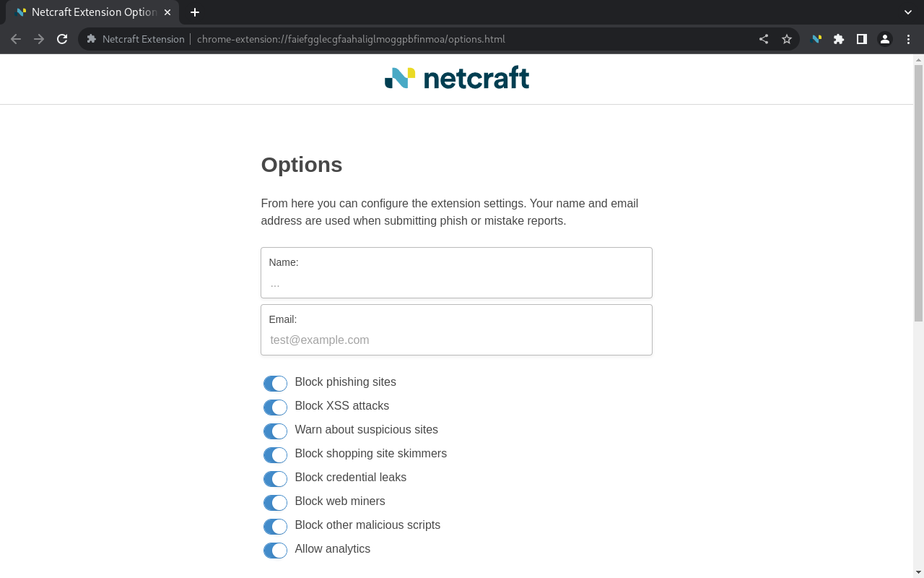Open the share icon in the toolbar
Viewport: 924px width, 578px height.
pyautogui.click(x=763, y=39)
